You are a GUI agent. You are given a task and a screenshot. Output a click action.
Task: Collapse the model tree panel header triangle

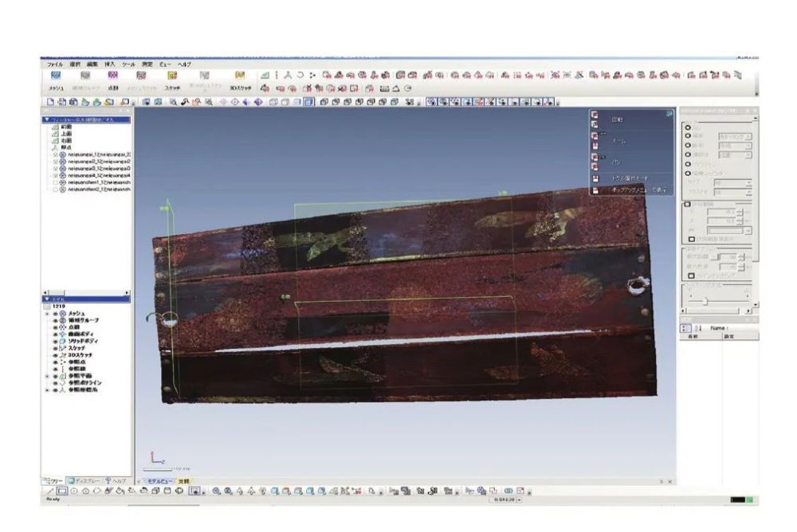click(x=47, y=299)
